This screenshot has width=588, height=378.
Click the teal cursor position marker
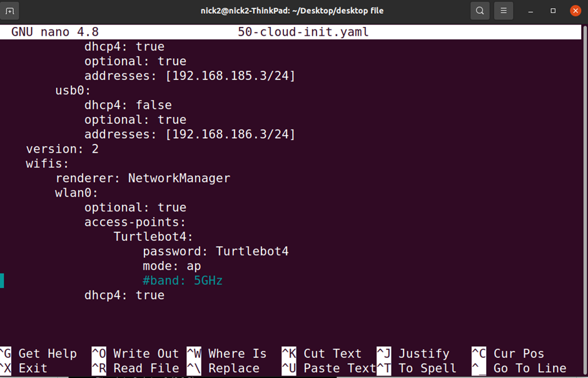coord(3,280)
